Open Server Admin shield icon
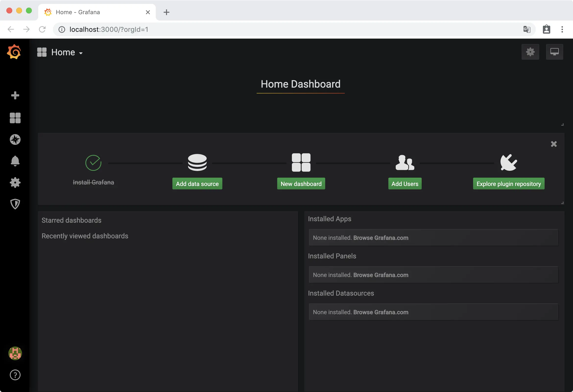Viewport: 573px width, 392px height. coord(15,204)
